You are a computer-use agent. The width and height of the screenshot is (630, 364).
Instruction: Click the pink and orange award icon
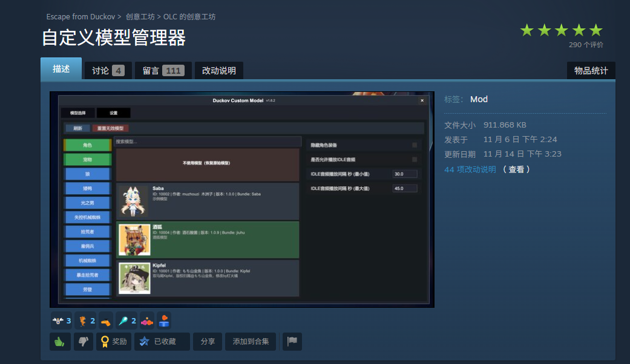(x=147, y=320)
